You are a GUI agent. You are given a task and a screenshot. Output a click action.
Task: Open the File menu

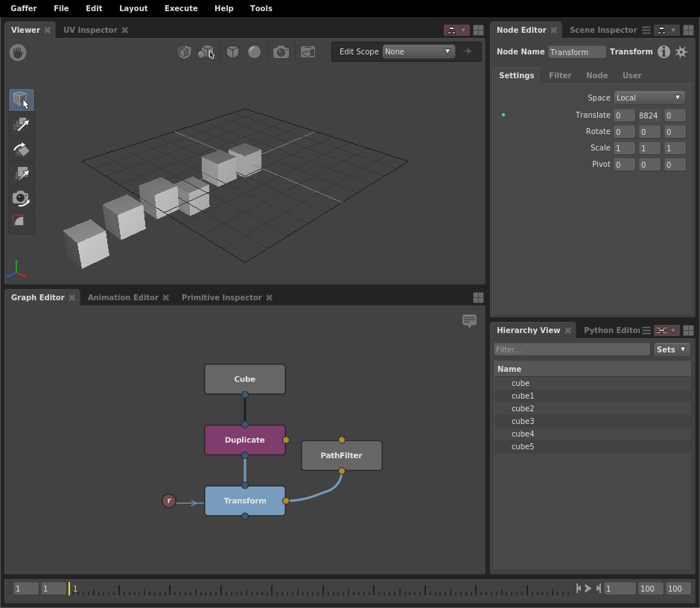click(61, 8)
